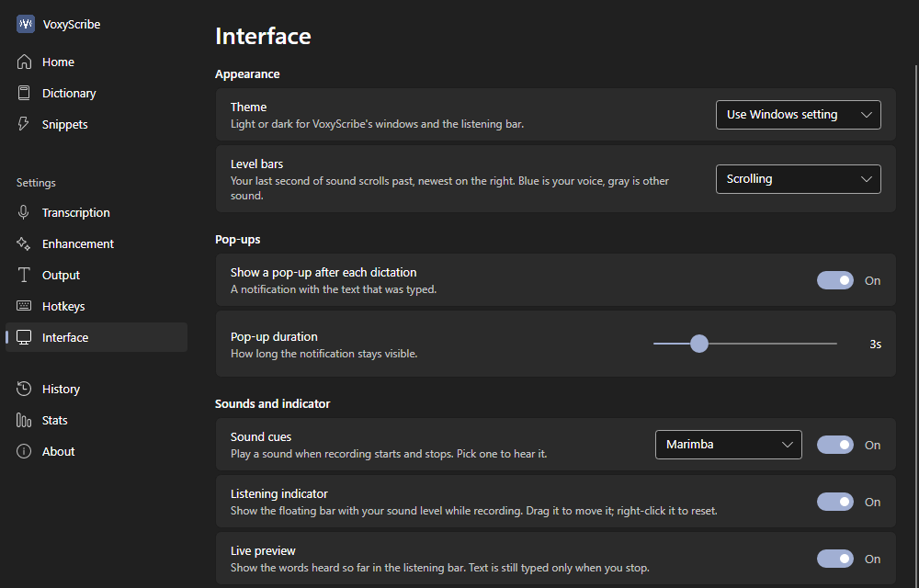Open the About label in sidebar

coord(58,451)
